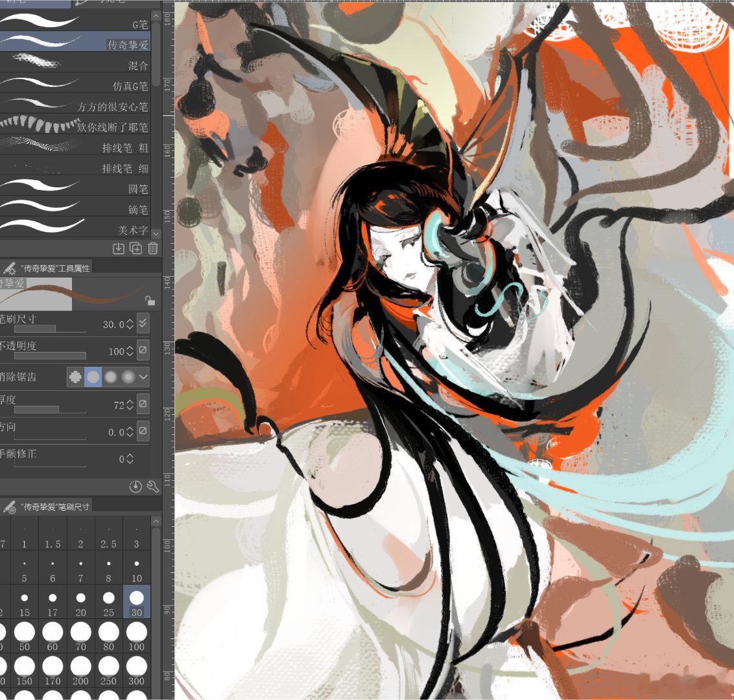This screenshot has height=700, width=734.
Task: Choose the 排线笔 细 hatching brush
Action: [75, 165]
